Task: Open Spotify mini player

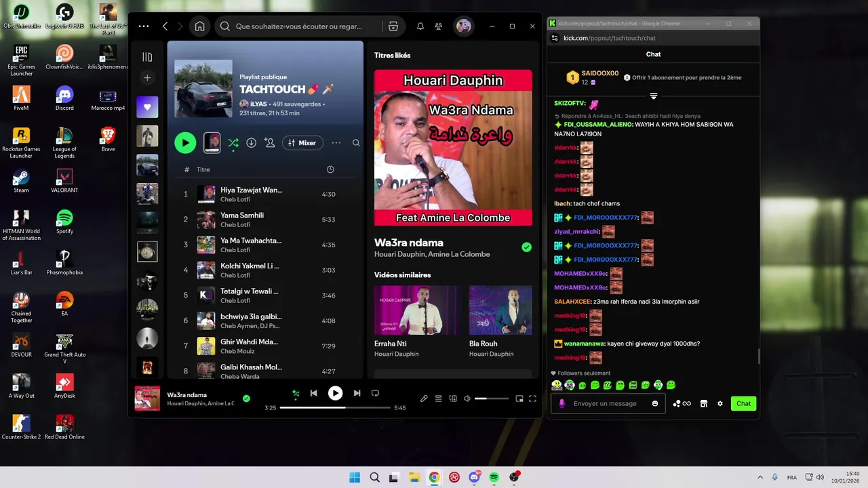Action: click(519, 399)
